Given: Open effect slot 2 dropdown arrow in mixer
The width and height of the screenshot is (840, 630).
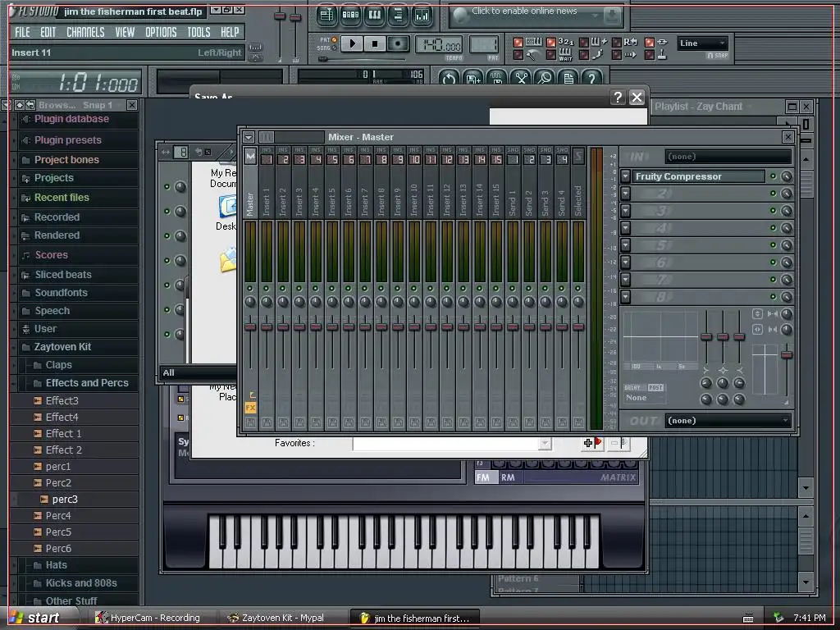Looking at the screenshot, I should 625,194.
